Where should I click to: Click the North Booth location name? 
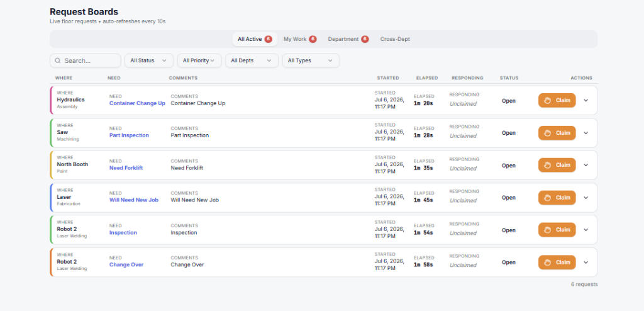point(72,164)
